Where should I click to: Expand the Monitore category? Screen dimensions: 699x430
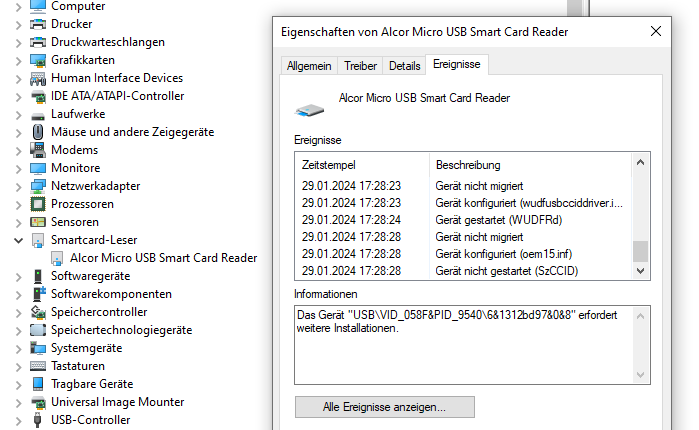pyautogui.click(x=18, y=169)
